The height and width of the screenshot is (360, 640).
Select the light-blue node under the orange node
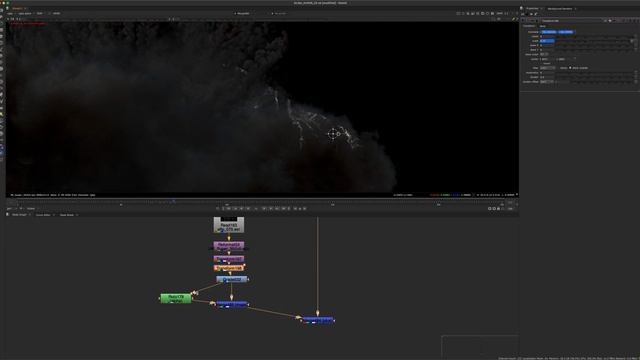[231, 280]
